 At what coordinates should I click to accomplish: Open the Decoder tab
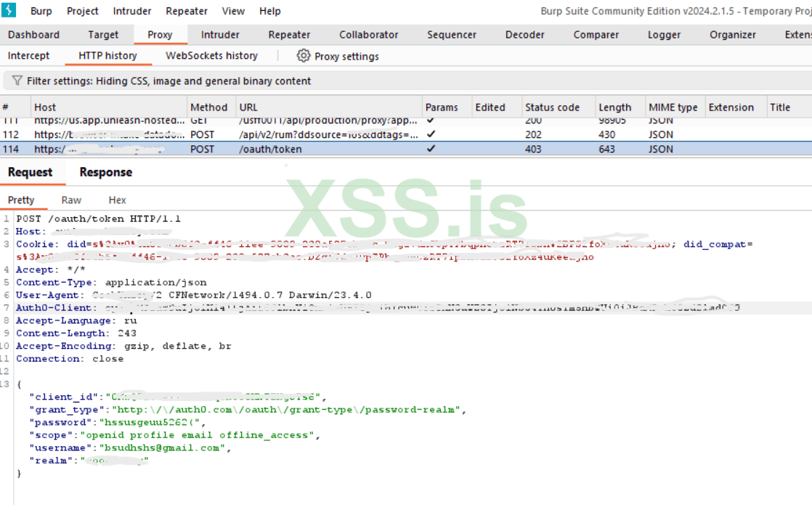[x=524, y=35]
